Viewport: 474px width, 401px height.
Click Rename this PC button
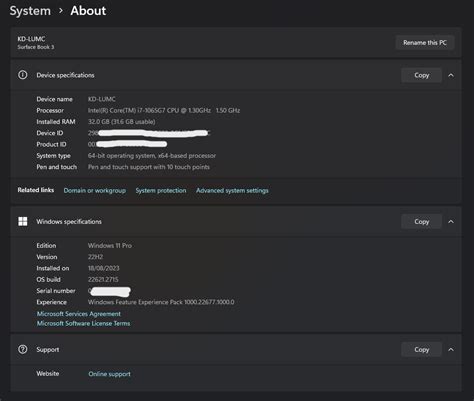click(x=425, y=43)
